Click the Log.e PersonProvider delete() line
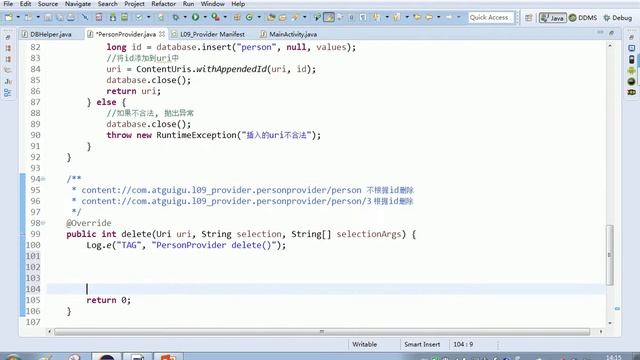 [186, 245]
